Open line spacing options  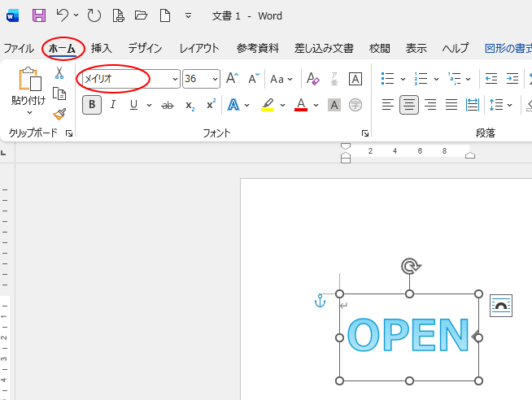(500, 105)
